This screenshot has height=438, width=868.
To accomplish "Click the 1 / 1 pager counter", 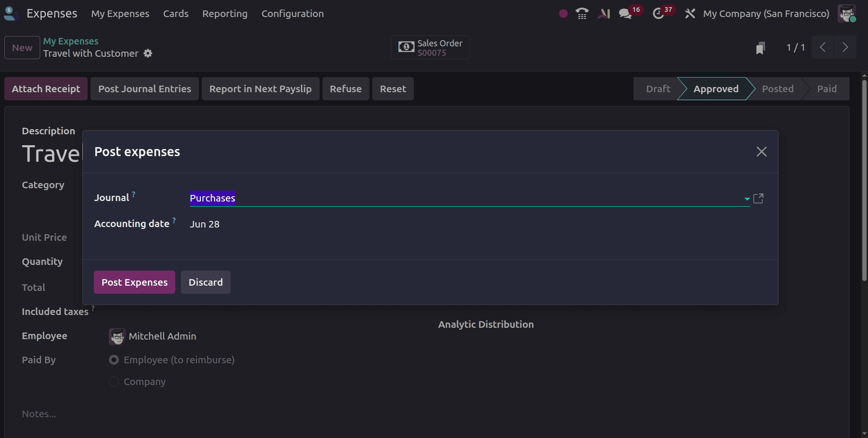I will click(x=796, y=47).
